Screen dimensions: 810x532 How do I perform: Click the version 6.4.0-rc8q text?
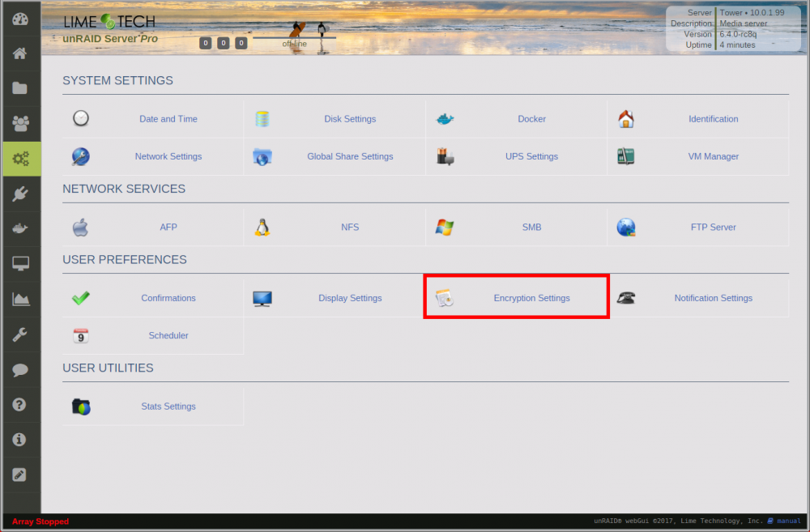(x=738, y=34)
